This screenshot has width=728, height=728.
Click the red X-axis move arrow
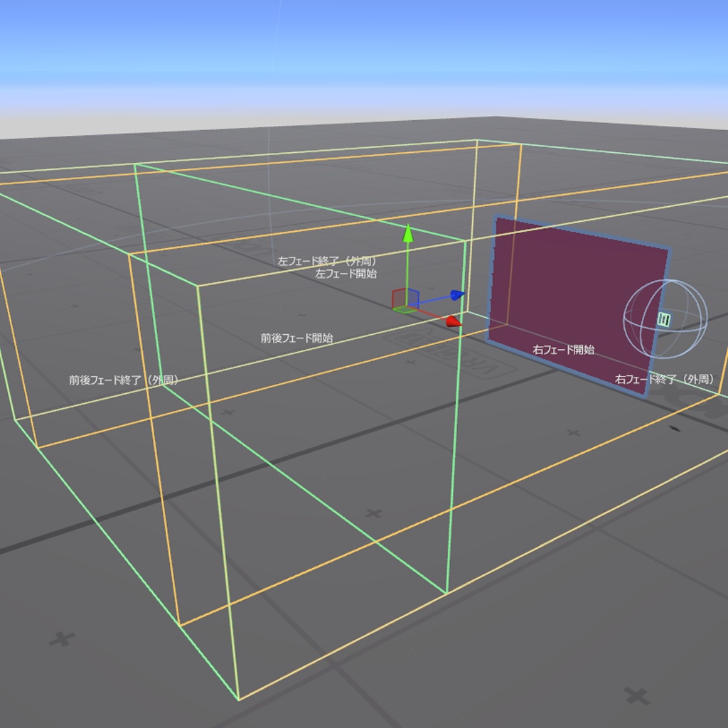point(454,321)
